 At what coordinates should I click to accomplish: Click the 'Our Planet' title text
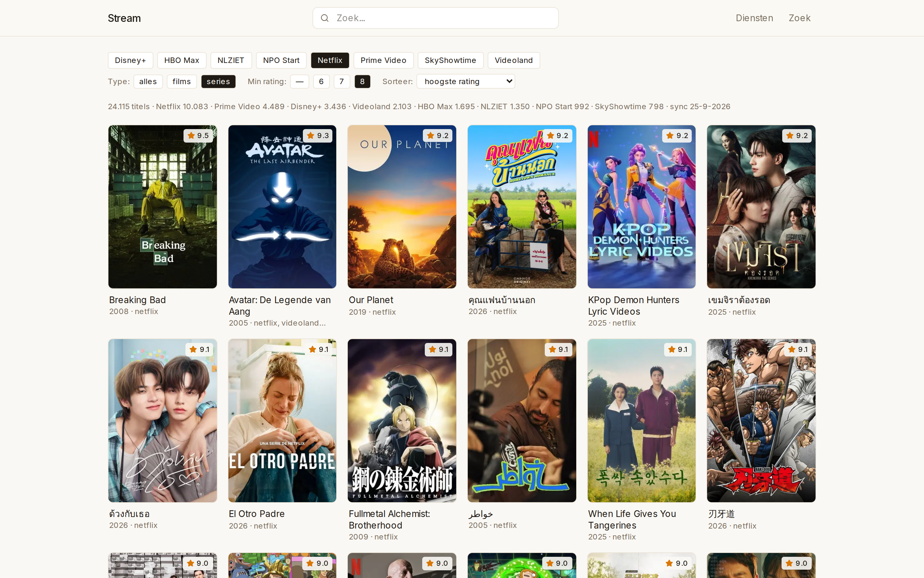371,300
